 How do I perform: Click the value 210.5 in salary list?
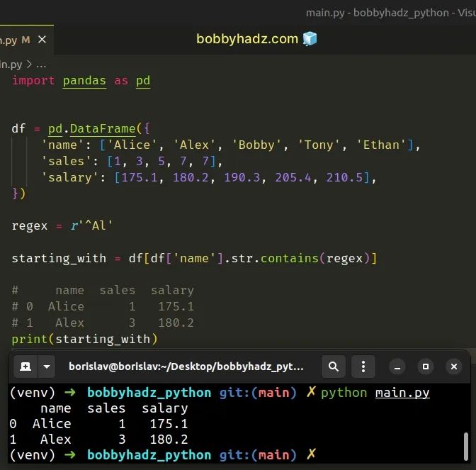[x=344, y=177]
